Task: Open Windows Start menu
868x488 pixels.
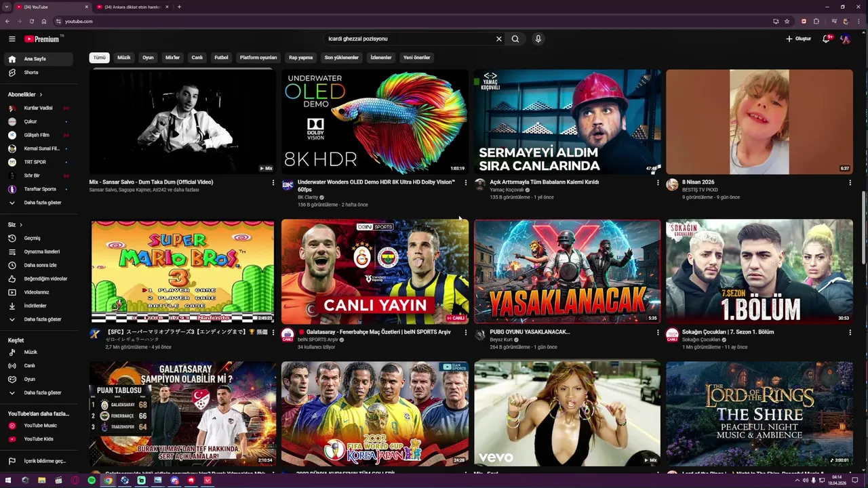Action: pos(8,481)
